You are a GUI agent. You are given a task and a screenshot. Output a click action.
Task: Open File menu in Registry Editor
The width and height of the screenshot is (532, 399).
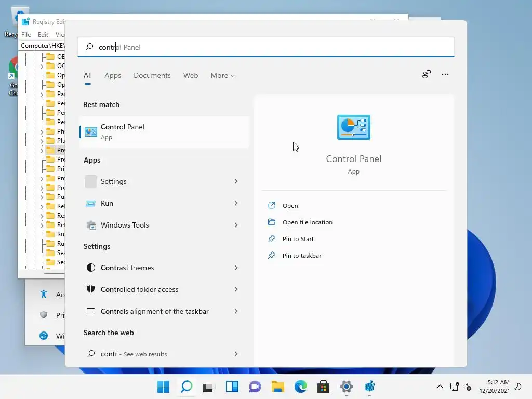pos(26,35)
